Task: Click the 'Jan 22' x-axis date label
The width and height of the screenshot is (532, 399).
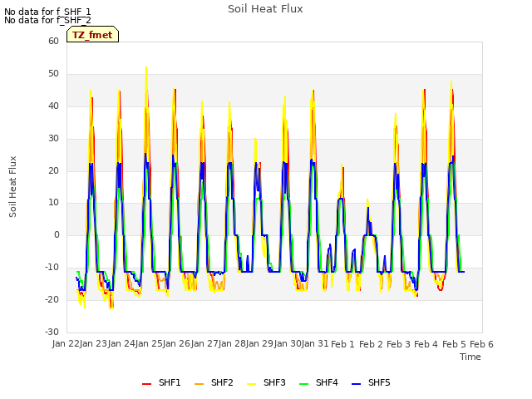Action: pos(66,343)
